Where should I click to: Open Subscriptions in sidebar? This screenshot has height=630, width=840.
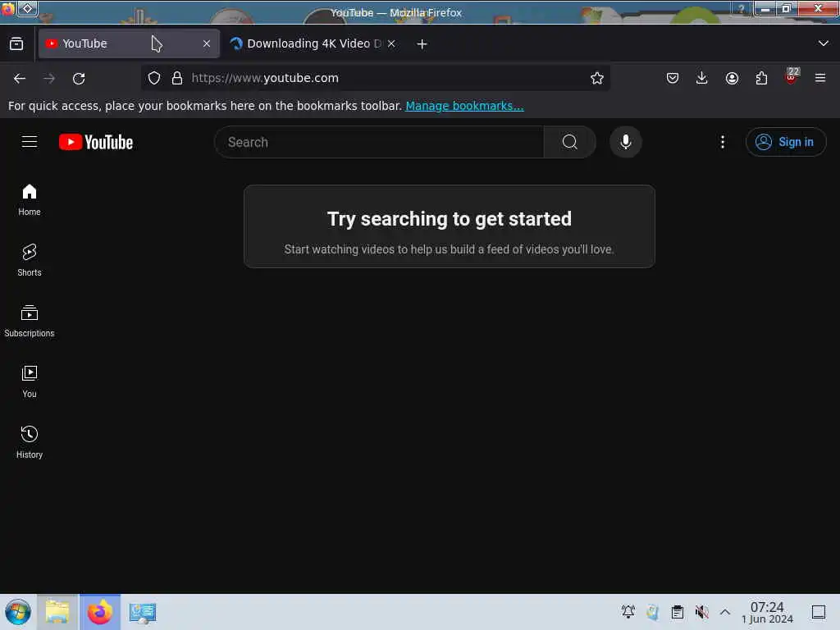coord(30,321)
